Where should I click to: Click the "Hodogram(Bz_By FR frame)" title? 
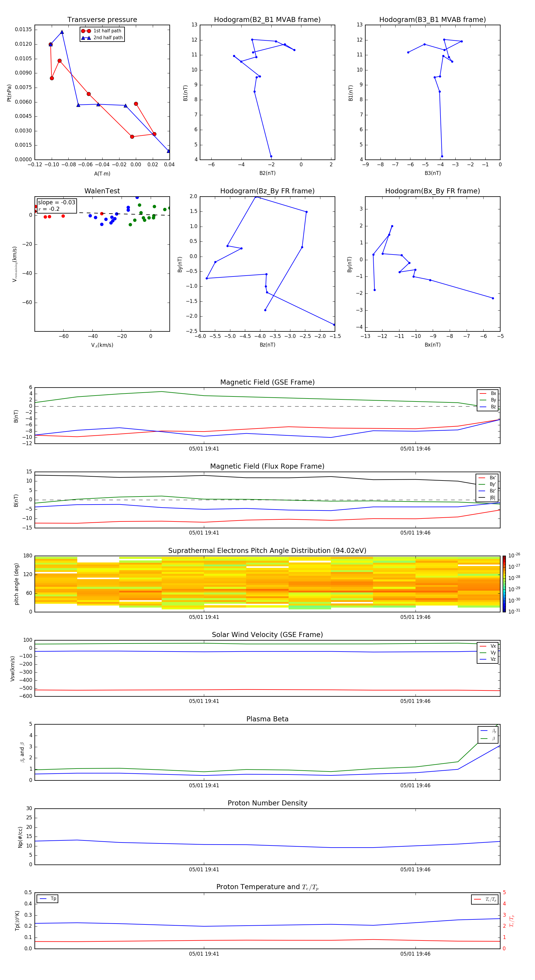(267, 191)
